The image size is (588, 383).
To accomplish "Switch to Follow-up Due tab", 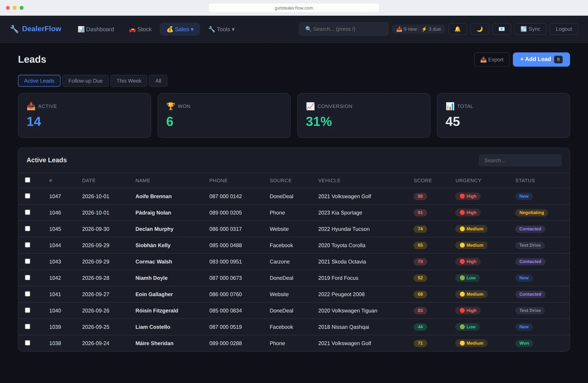I will [85, 81].
